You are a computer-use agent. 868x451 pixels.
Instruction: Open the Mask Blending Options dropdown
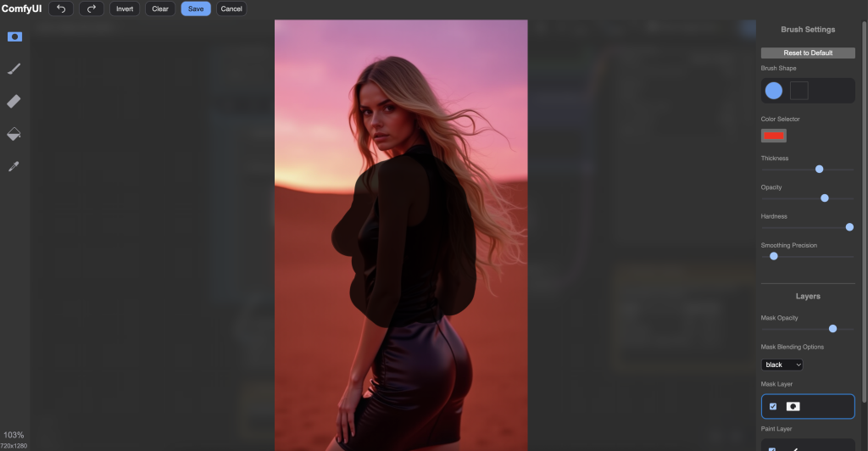(782, 365)
